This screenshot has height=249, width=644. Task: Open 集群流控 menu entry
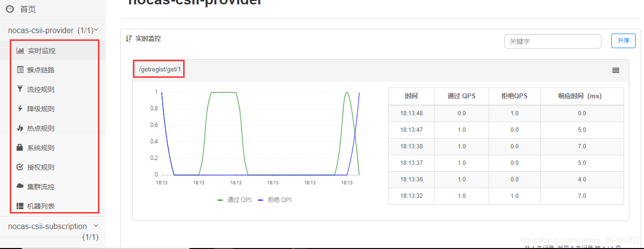coord(41,187)
